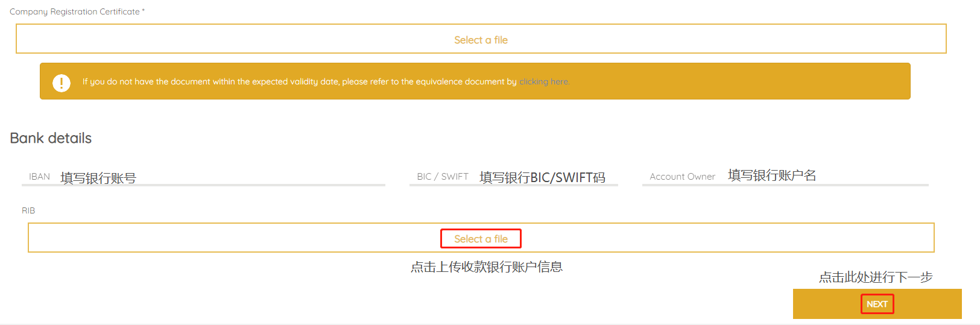
Task: Click the 'Account Owner' label text
Action: pos(682,177)
